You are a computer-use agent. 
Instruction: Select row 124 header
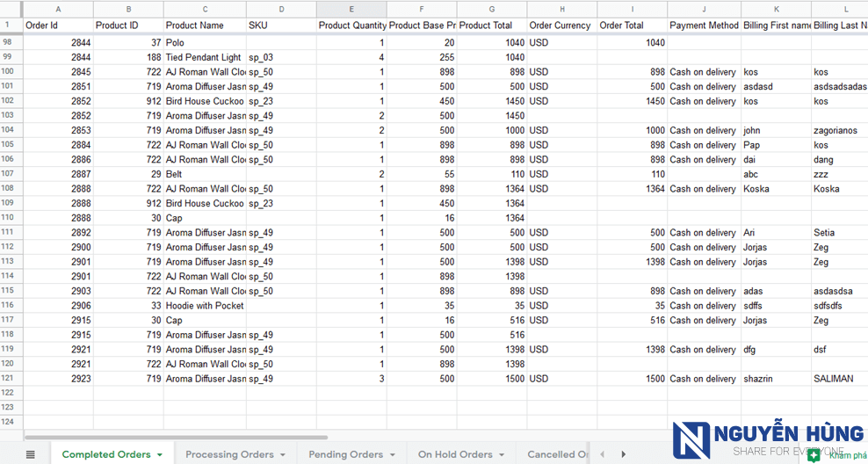[11, 422]
